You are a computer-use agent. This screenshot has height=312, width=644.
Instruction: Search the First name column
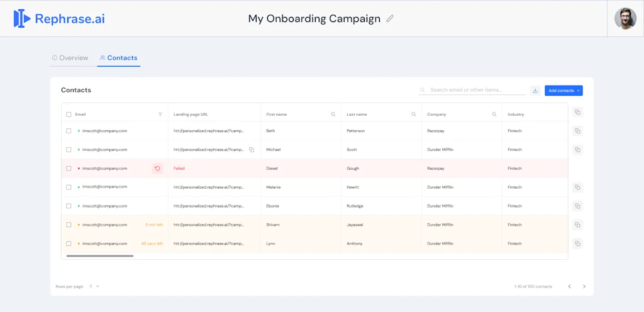click(x=333, y=114)
